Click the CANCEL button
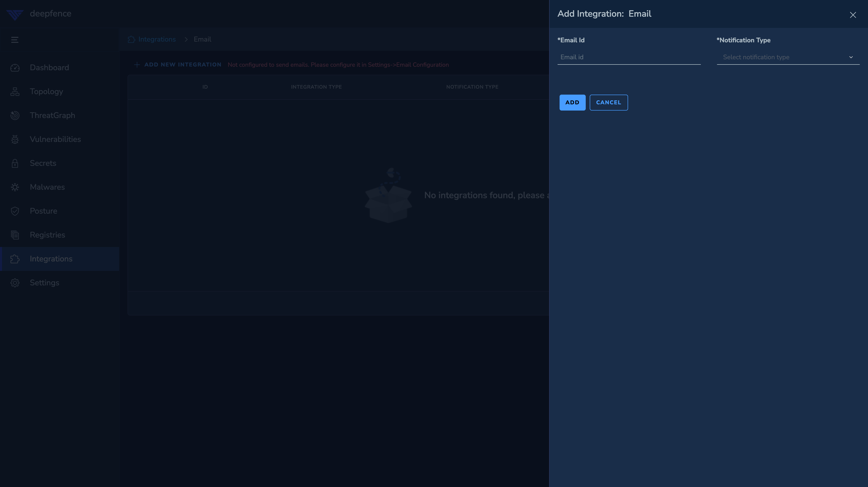Screen dimensions: 868x487 click(609, 102)
